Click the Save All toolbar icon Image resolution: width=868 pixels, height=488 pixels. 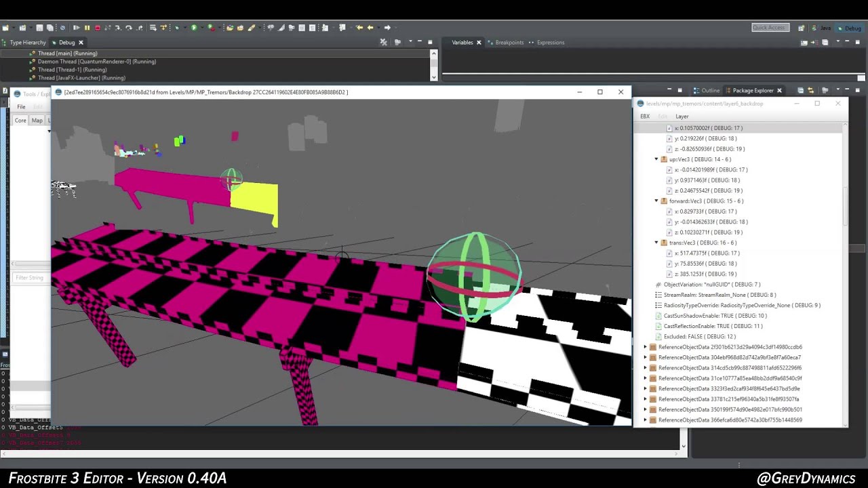click(x=50, y=28)
